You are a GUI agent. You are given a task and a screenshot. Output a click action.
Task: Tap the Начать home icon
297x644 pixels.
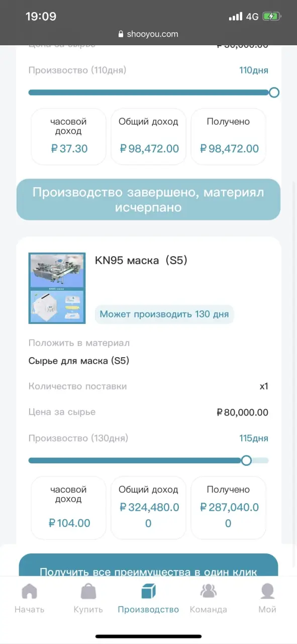(29, 591)
